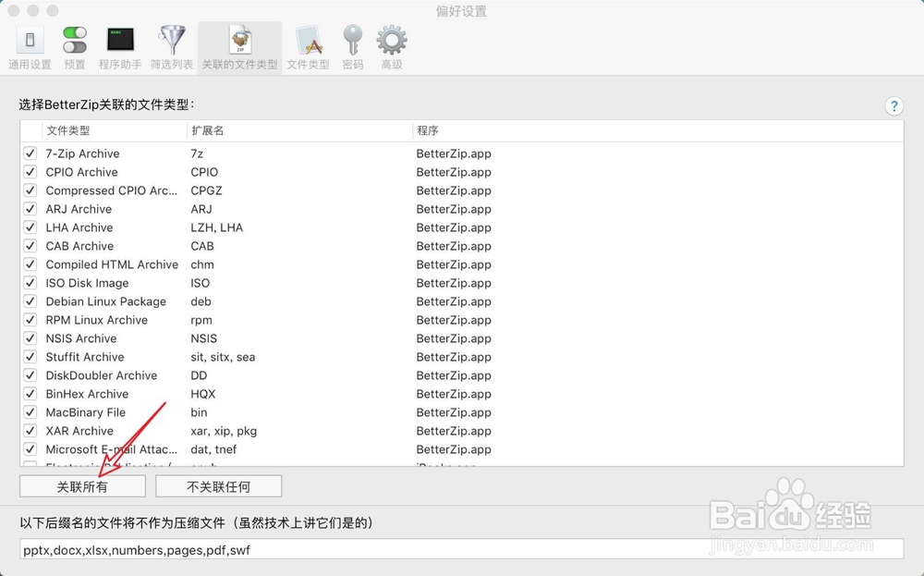Toggle the MacBinary File checkbox

coord(30,412)
